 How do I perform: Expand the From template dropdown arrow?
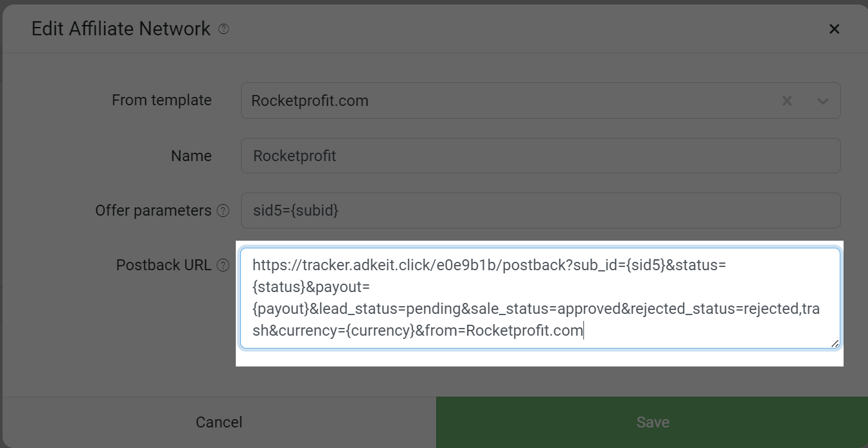[x=822, y=101]
